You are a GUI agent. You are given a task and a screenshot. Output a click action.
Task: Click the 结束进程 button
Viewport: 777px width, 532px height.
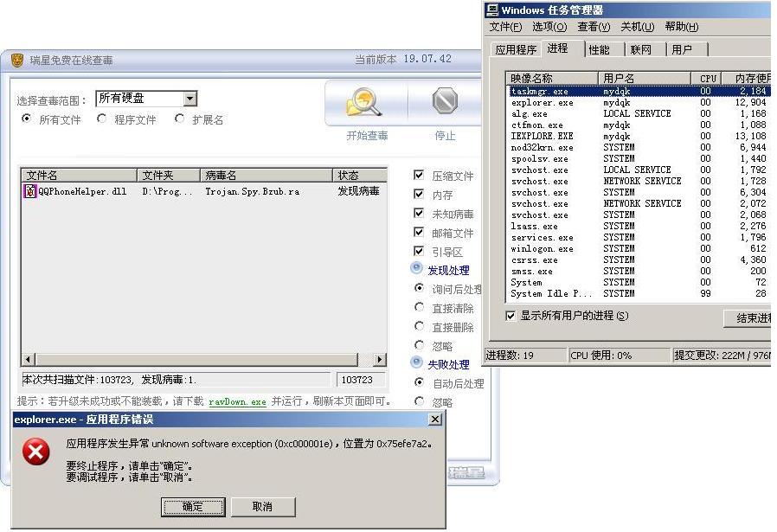coord(749,318)
